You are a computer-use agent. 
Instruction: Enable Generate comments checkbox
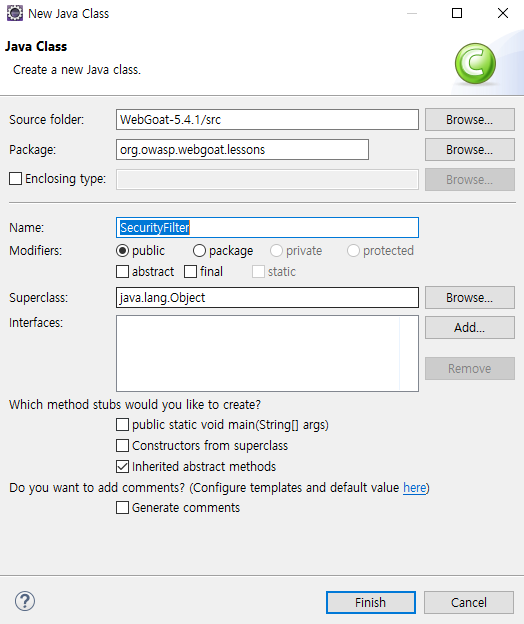[x=123, y=508]
